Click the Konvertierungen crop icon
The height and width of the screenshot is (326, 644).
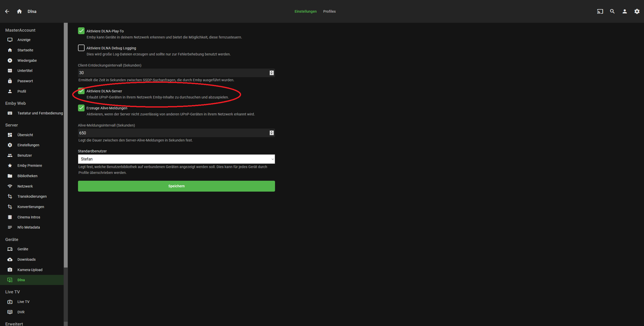tap(10, 207)
